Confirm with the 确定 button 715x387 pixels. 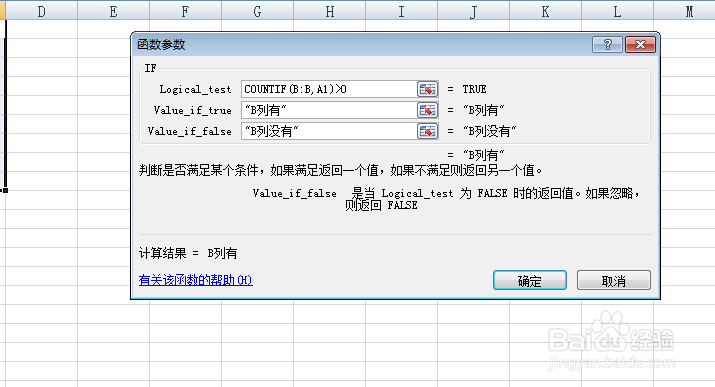tap(530, 280)
